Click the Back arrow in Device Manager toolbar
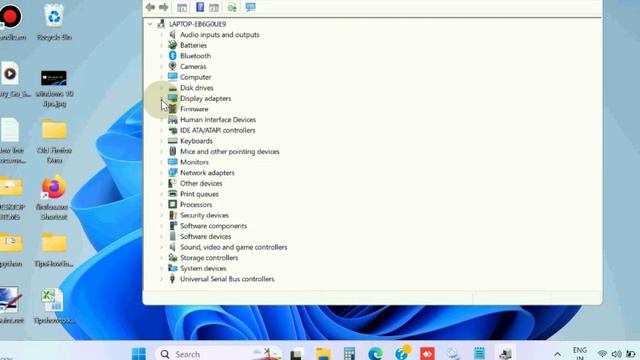The image size is (640, 360). click(x=150, y=7)
